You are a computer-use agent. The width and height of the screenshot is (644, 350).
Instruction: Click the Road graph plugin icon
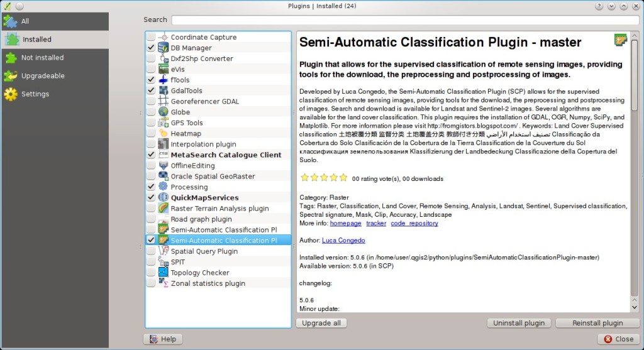(164, 219)
